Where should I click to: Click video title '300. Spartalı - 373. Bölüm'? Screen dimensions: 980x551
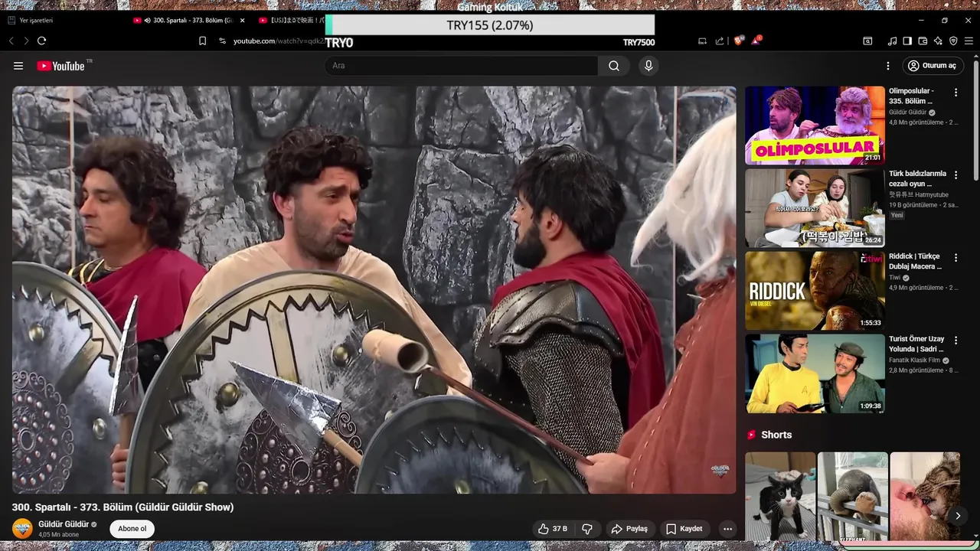coord(122,507)
